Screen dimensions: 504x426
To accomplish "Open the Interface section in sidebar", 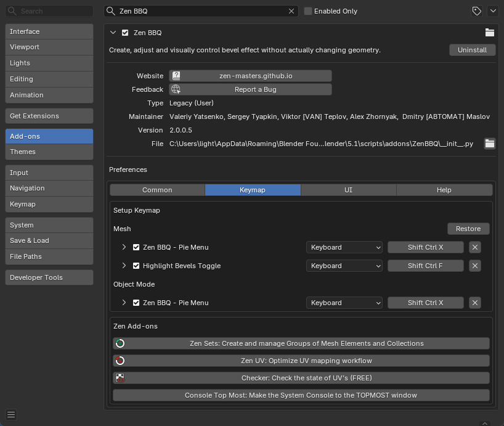I will click(x=49, y=31).
